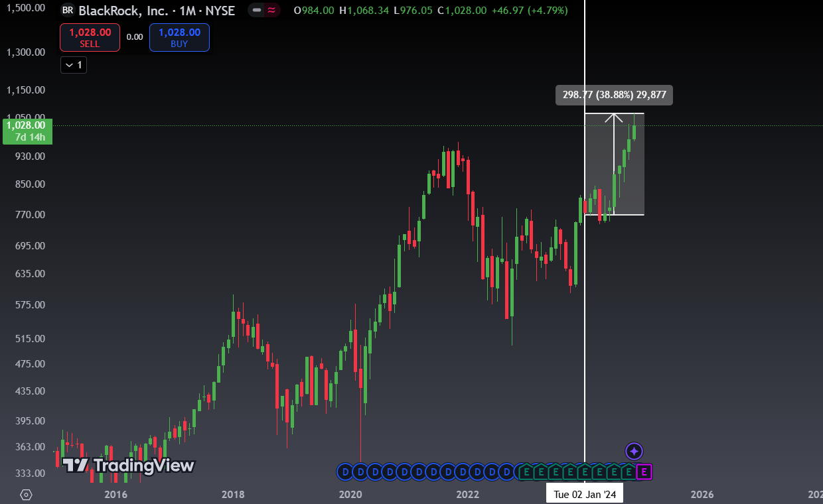The height and width of the screenshot is (504, 823).
Task: Click the purple sparkle marker above the time axis
Action: [634, 452]
